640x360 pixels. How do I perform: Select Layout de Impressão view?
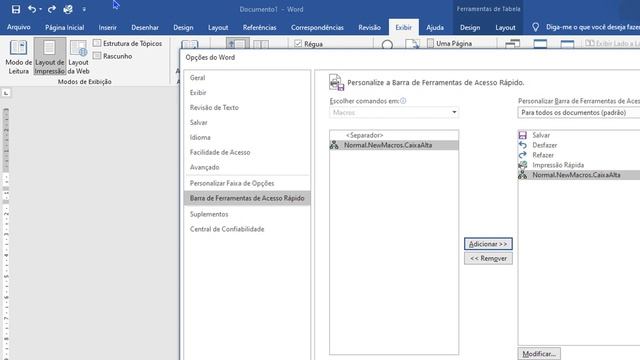pyautogui.click(x=50, y=57)
